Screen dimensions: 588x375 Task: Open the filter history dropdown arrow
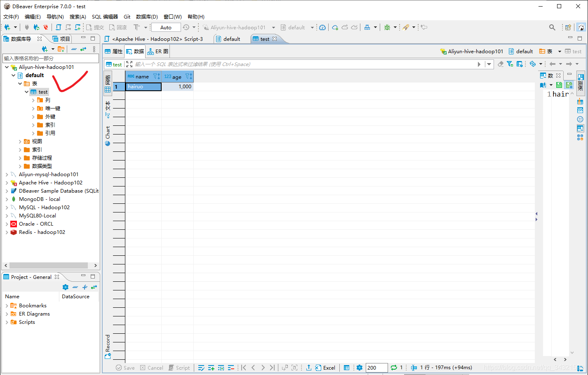pos(489,64)
